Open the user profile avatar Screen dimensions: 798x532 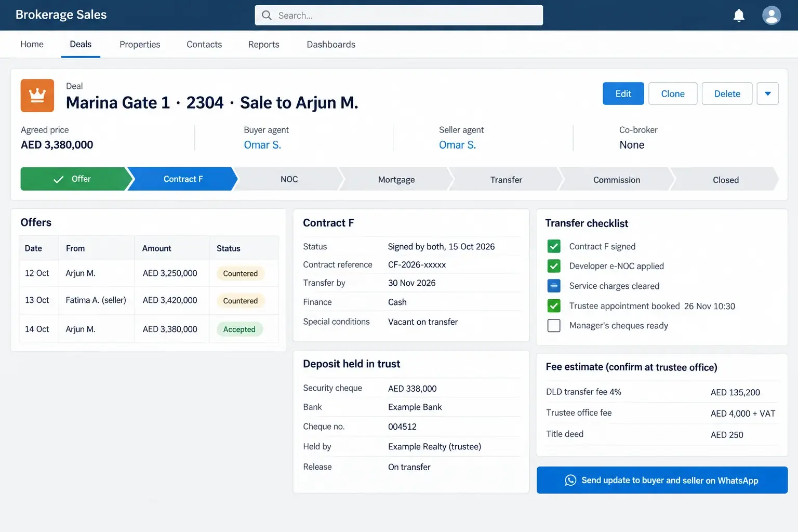click(x=772, y=16)
